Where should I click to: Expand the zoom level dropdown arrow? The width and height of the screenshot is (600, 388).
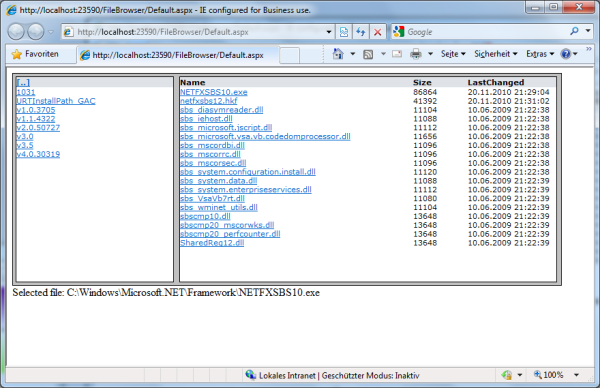coord(576,375)
